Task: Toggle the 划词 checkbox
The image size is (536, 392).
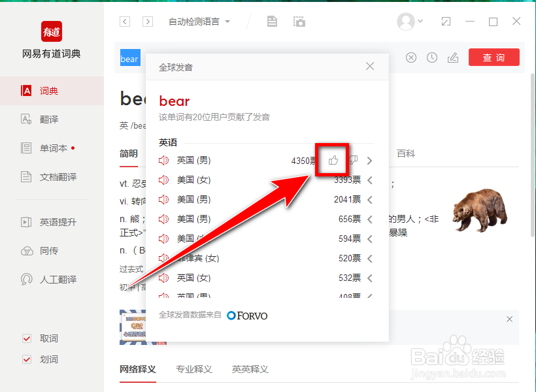Action: (27, 359)
